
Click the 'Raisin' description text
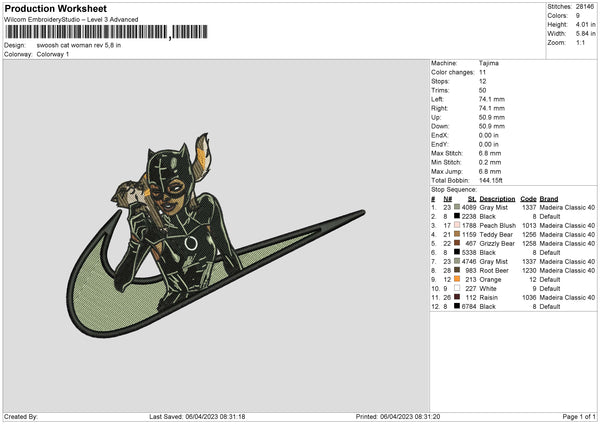(489, 298)
